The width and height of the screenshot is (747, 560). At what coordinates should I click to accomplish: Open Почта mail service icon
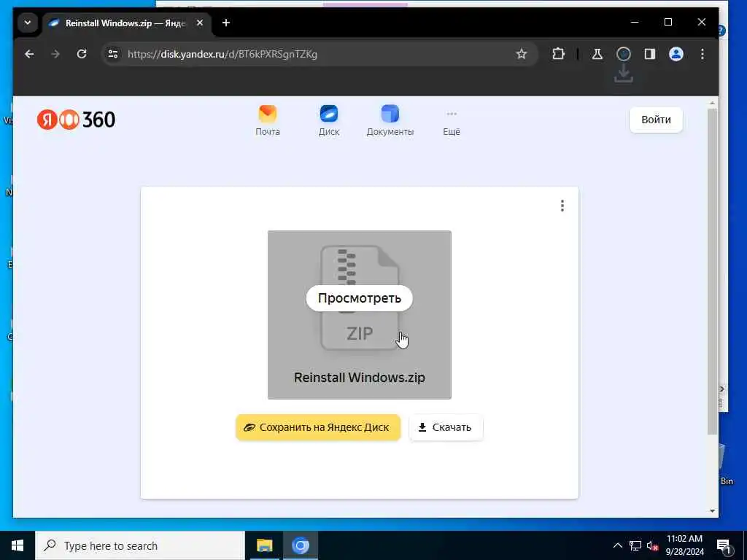coord(268,121)
